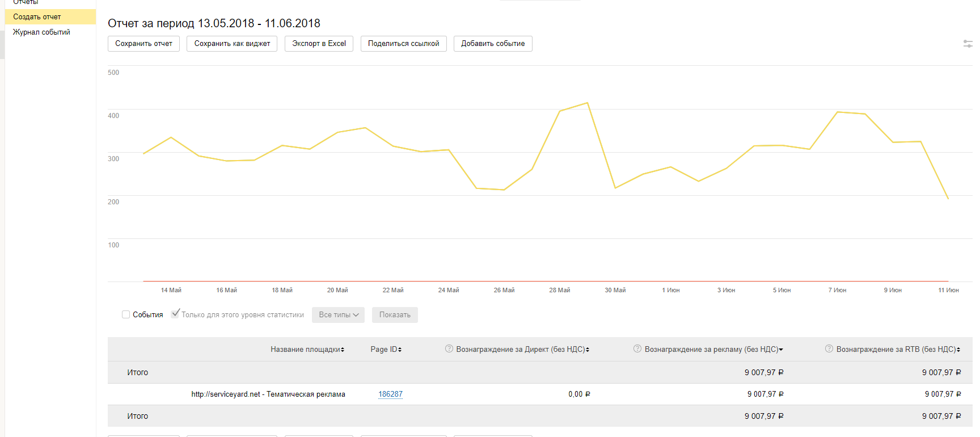The image size is (980, 437).
Task: Click chart peak point near 28 Май
Action: (x=588, y=103)
